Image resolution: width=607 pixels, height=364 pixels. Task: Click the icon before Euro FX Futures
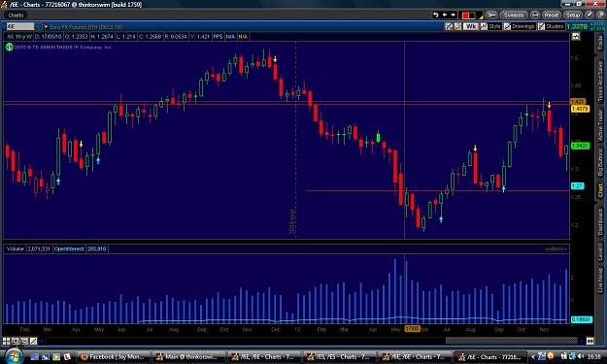[46, 26]
